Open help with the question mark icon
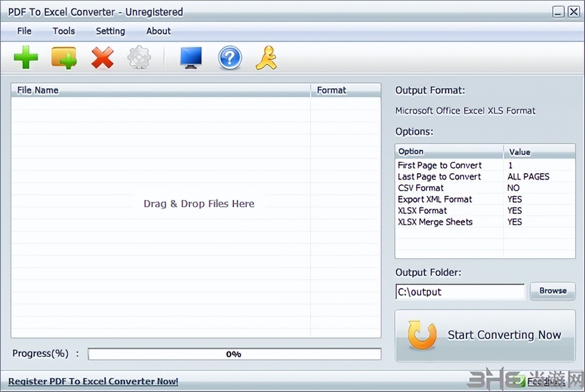 230,58
